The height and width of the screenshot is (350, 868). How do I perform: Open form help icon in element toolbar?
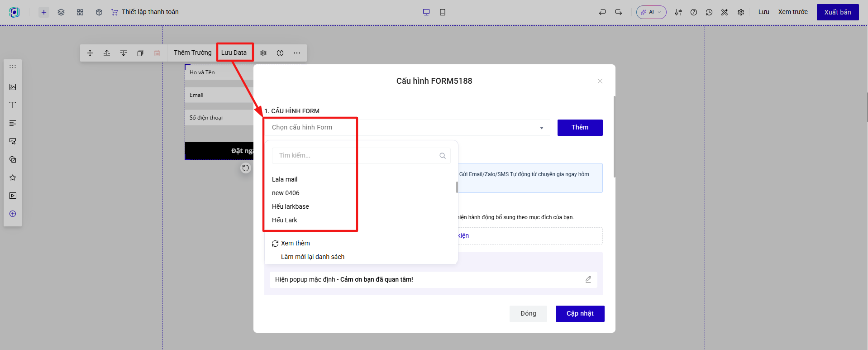point(280,53)
